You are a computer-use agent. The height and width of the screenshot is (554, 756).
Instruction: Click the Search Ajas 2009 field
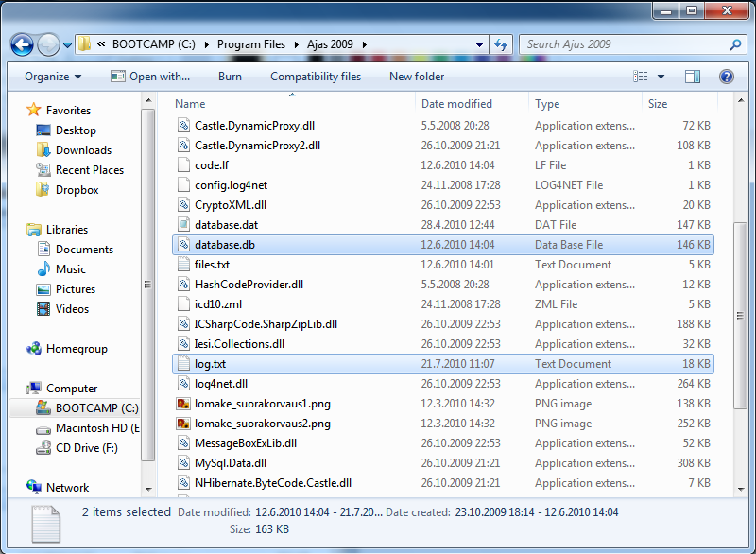click(x=626, y=44)
